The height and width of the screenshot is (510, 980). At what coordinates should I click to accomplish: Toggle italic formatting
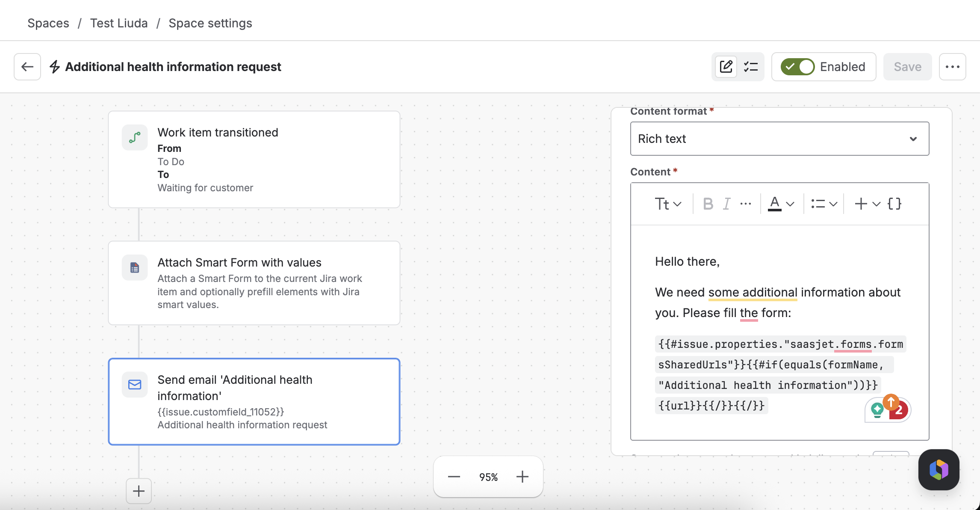[726, 204]
